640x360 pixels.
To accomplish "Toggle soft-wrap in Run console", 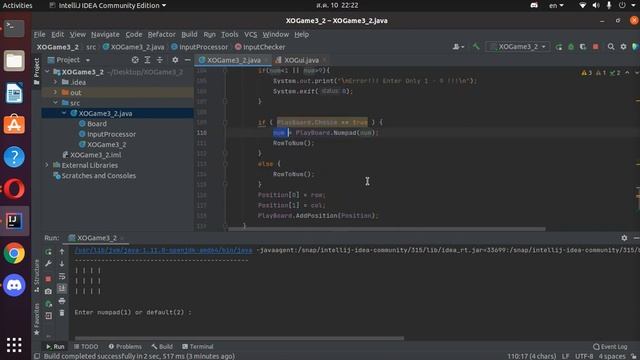I will [62, 276].
